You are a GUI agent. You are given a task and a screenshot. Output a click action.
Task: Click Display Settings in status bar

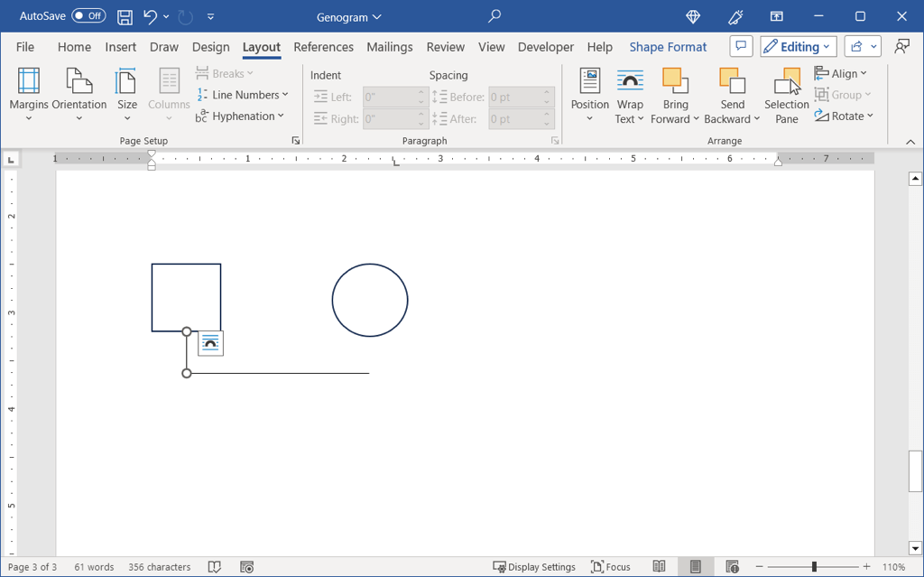534,567
